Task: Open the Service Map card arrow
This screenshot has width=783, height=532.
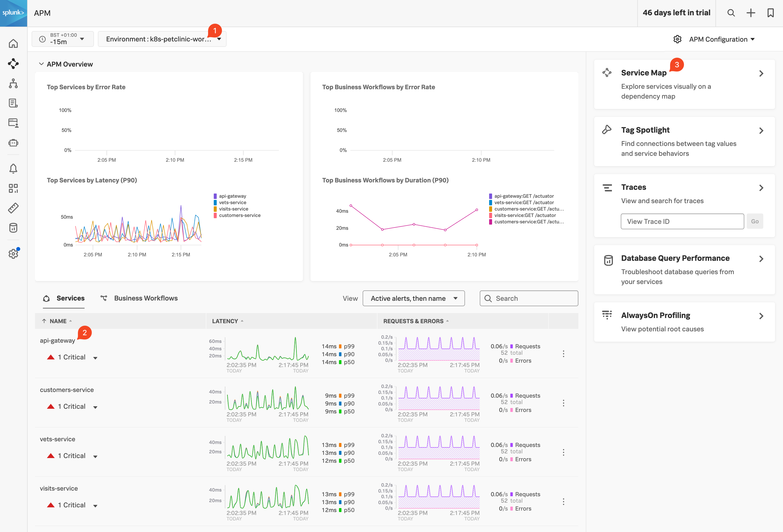Action: (761, 73)
